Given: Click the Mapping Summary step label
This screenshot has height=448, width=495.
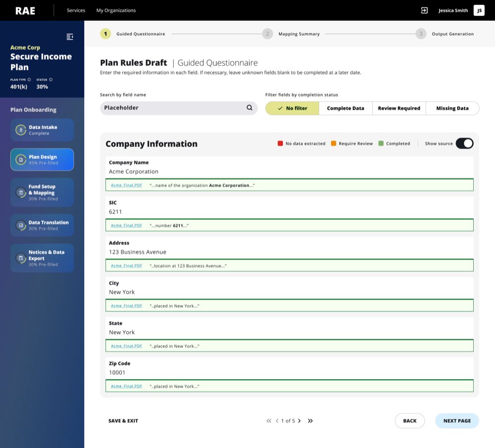Looking at the screenshot, I should 299,34.
